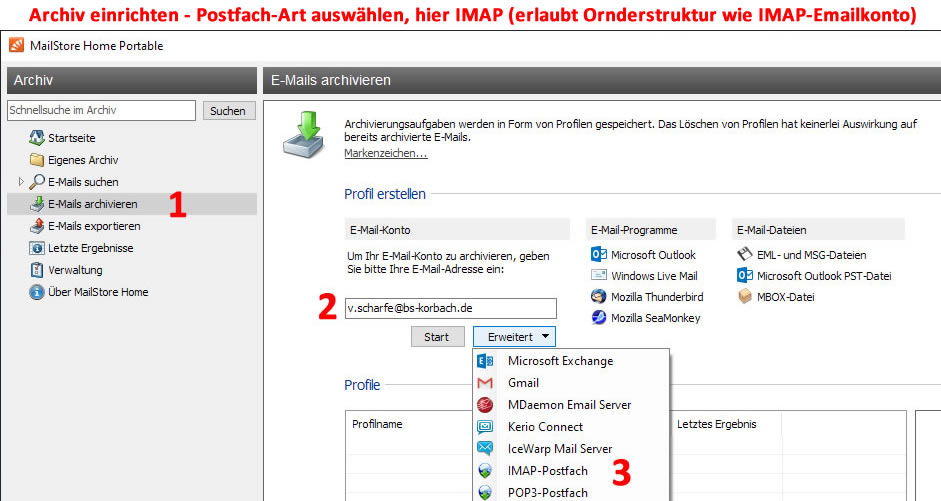
Task: Open Mozilla SeaMonkey option
Action: pos(655,317)
